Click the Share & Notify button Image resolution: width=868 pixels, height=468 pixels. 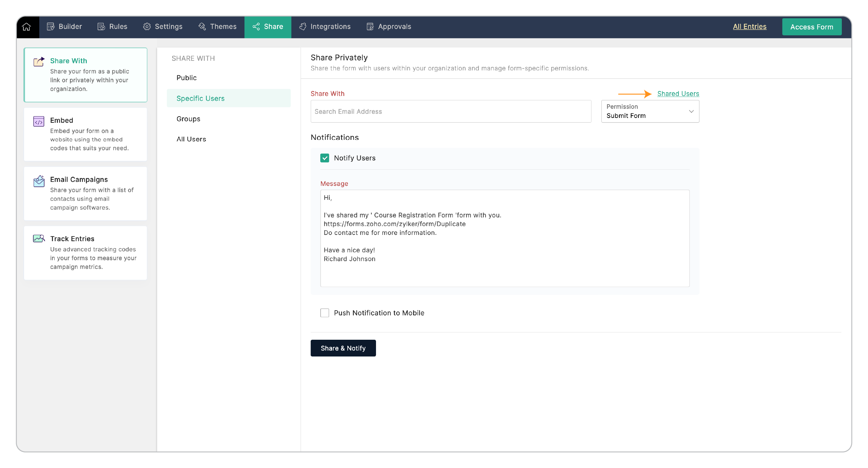[x=343, y=348]
